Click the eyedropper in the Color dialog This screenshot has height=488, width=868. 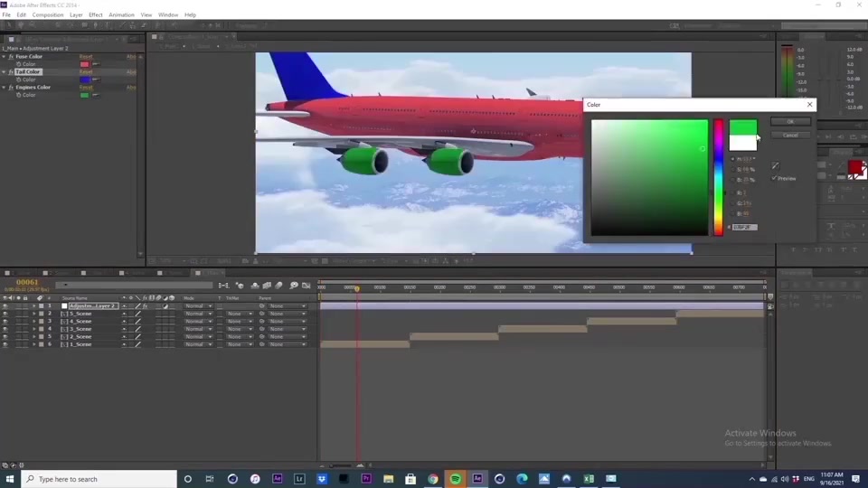(776, 165)
